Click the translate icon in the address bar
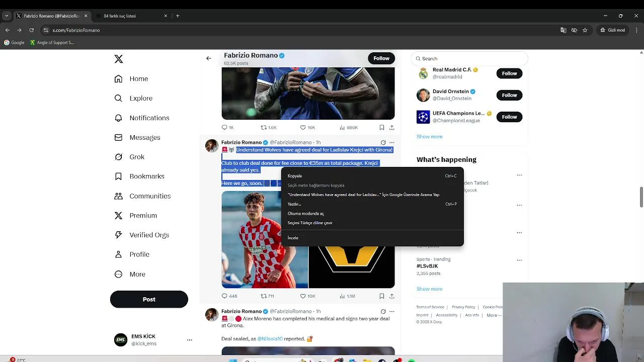This screenshot has width=644, height=362. [x=563, y=30]
